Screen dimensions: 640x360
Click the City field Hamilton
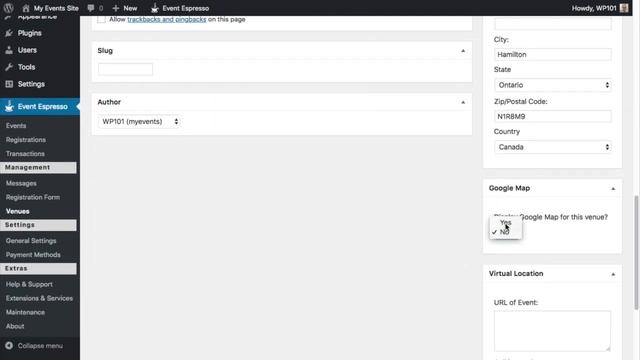[553, 54]
